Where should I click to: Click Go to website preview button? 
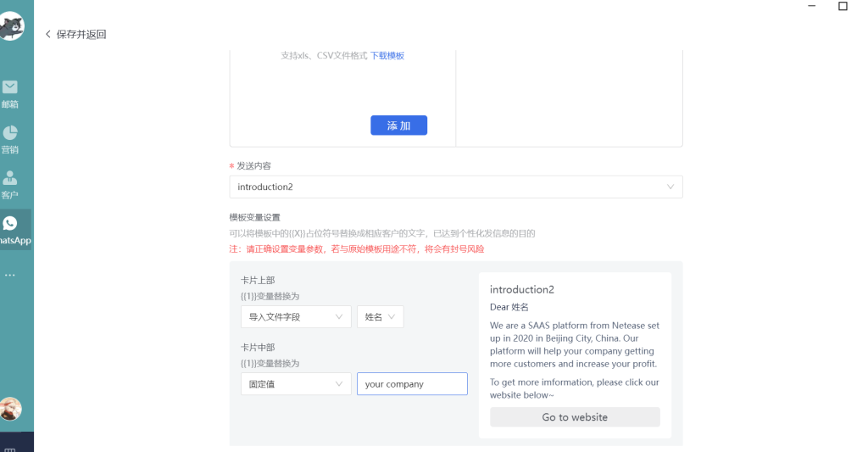575,417
